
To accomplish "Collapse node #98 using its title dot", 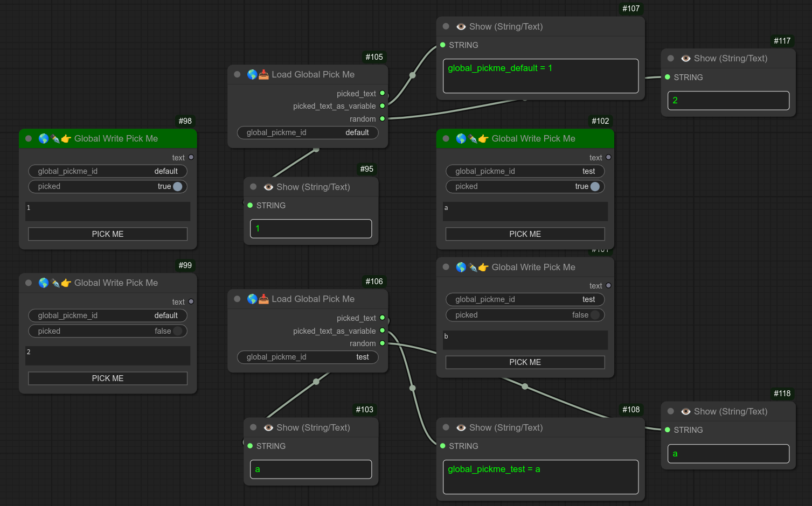I will pyautogui.click(x=29, y=138).
